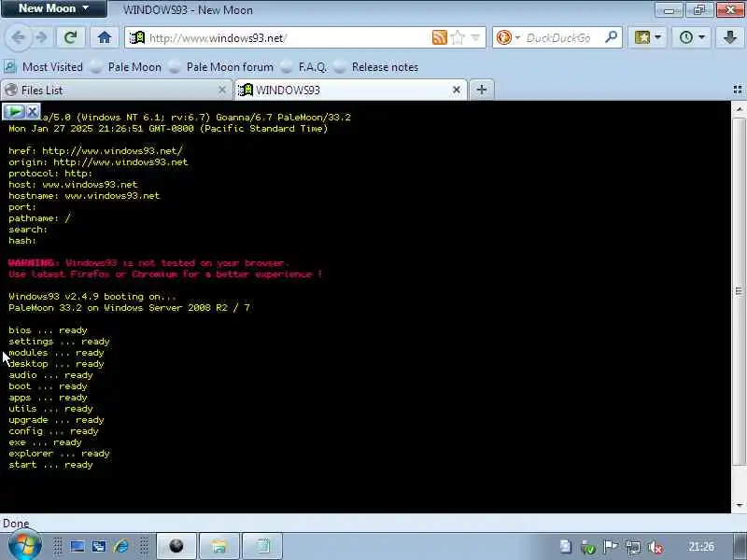Launch Internet Explorer from quick launch

tap(121, 546)
